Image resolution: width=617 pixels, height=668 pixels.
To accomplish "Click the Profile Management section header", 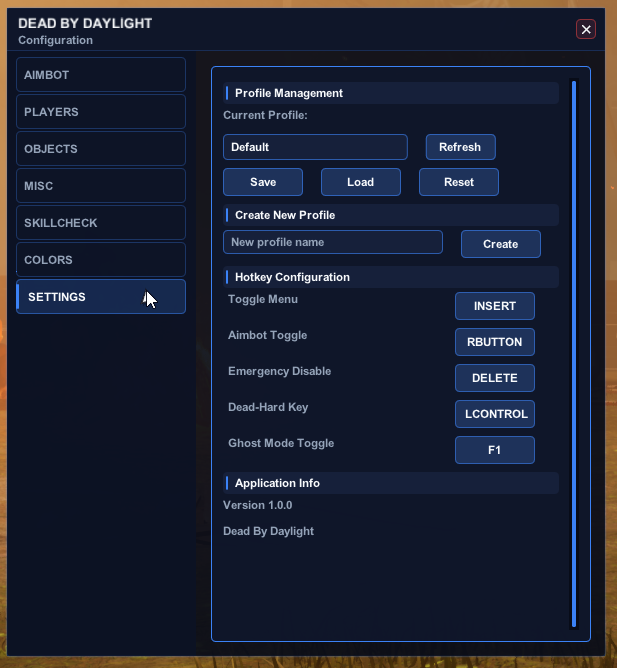I will (x=391, y=93).
